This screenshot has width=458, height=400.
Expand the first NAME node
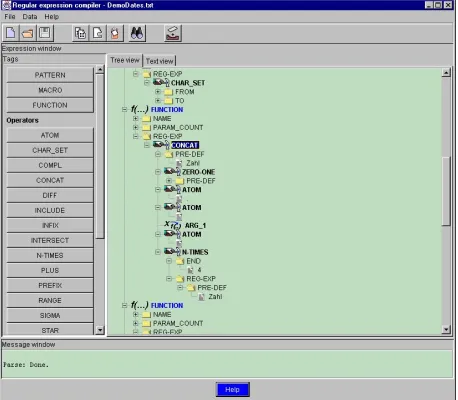(x=135, y=118)
